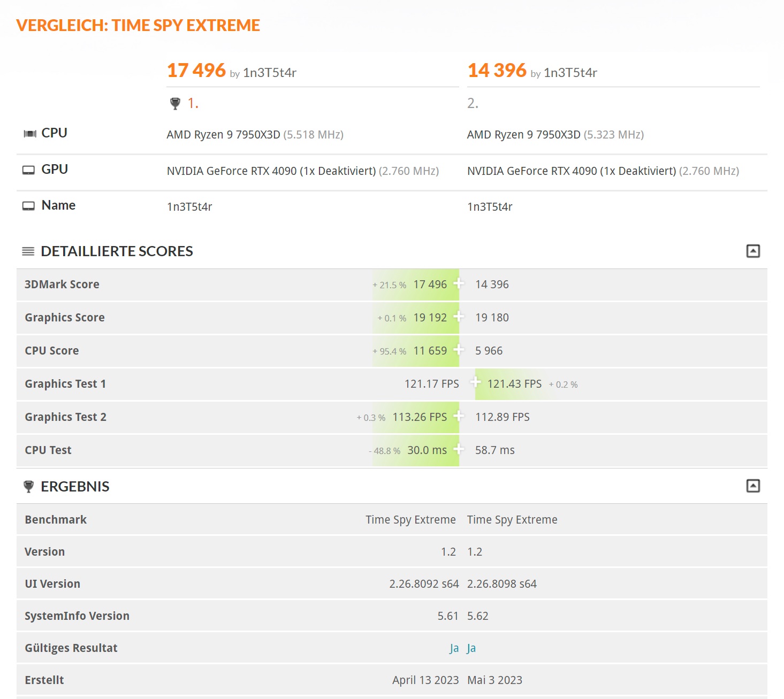Select SystemInfo version 5.62

click(x=478, y=616)
